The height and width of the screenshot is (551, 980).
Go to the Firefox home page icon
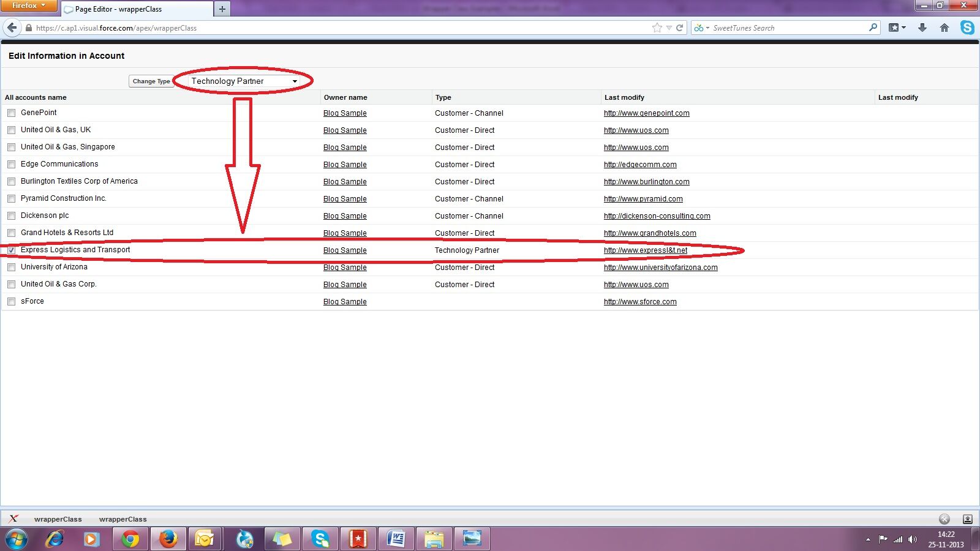click(944, 28)
